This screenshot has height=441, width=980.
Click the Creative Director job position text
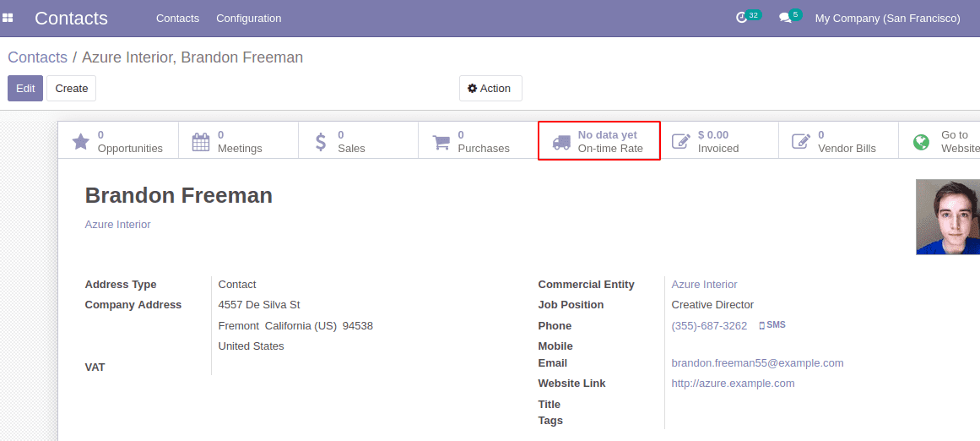(x=712, y=305)
